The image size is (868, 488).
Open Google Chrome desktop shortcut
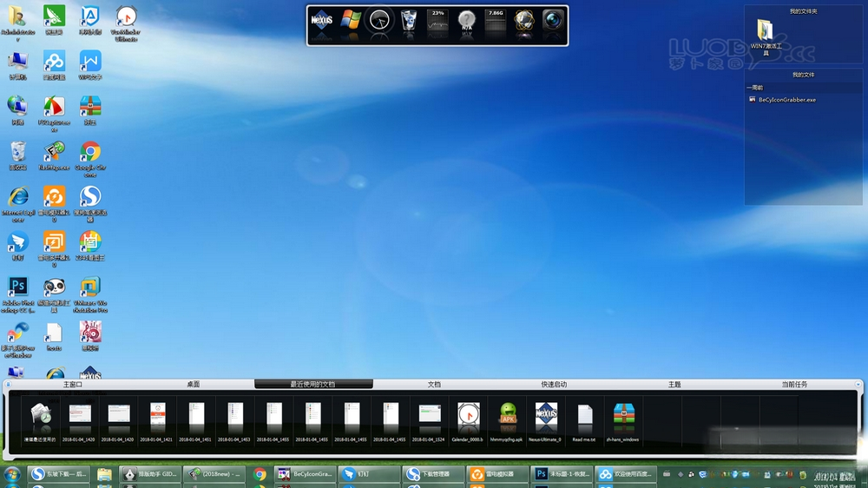pyautogui.click(x=90, y=158)
